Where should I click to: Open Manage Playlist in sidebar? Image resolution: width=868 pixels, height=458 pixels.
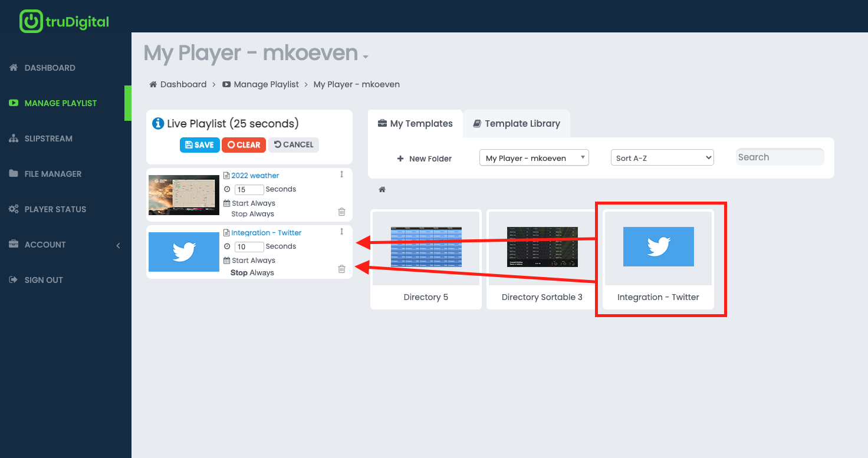61,103
